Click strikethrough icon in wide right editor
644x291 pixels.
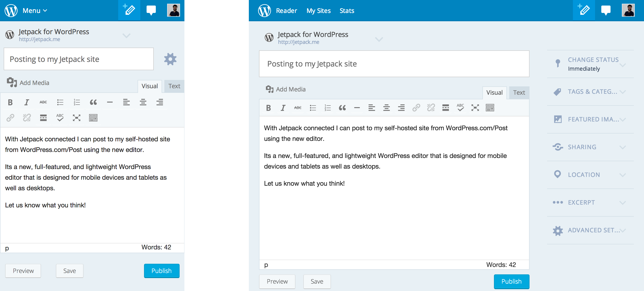tap(298, 108)
